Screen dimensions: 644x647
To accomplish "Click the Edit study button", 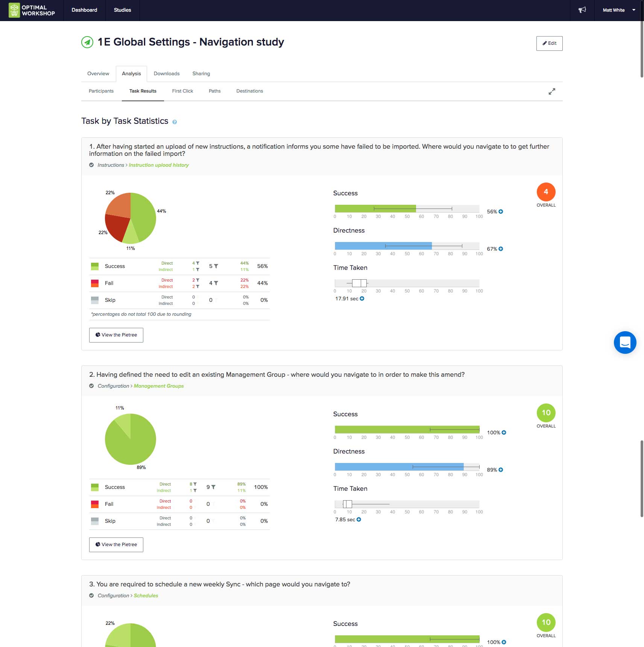I will [549, 43].
